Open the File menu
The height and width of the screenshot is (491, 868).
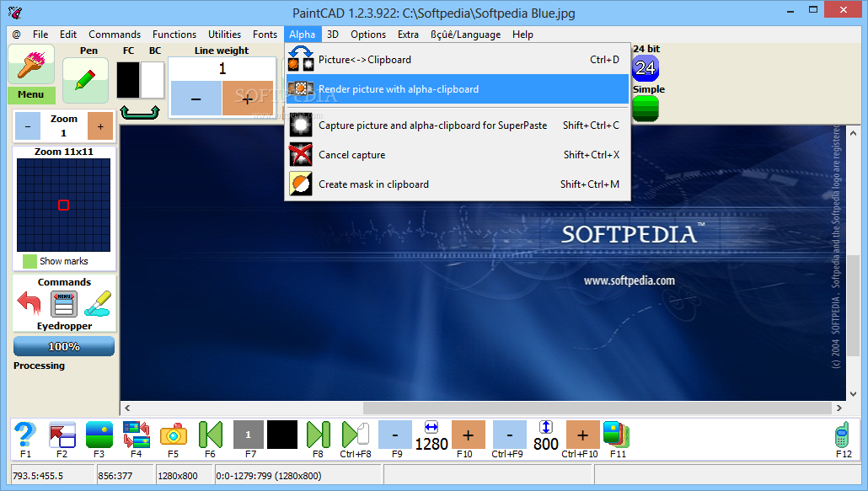click(40, 35)
